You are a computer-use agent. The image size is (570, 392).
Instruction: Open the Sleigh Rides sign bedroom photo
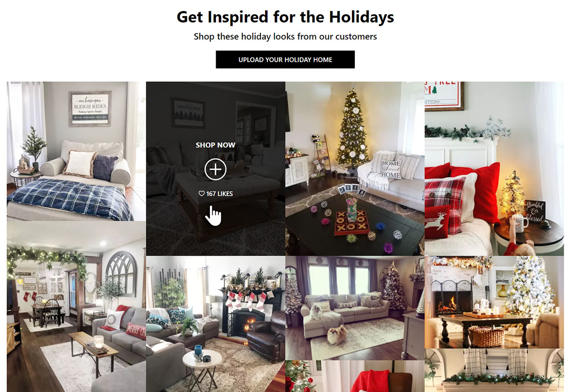(x=76, y=151)
